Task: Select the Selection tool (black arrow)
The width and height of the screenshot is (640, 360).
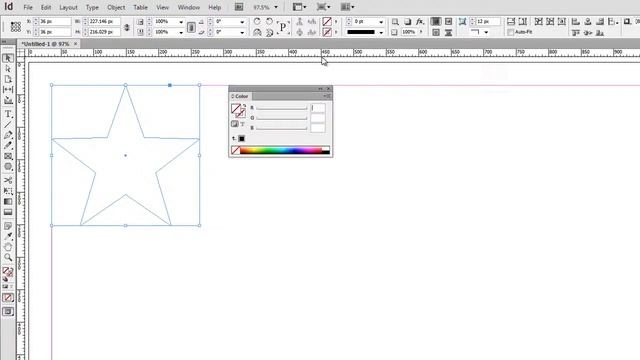Action: click(8, 58)
